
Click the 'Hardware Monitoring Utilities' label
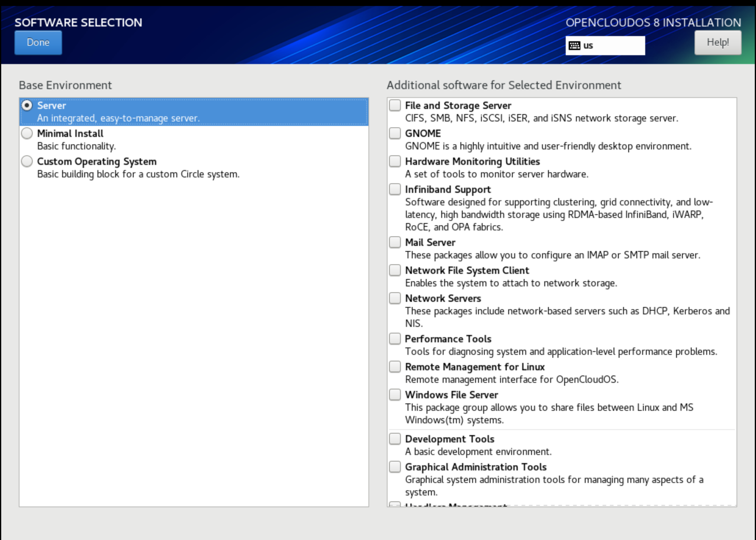click(x=473, y=161)
